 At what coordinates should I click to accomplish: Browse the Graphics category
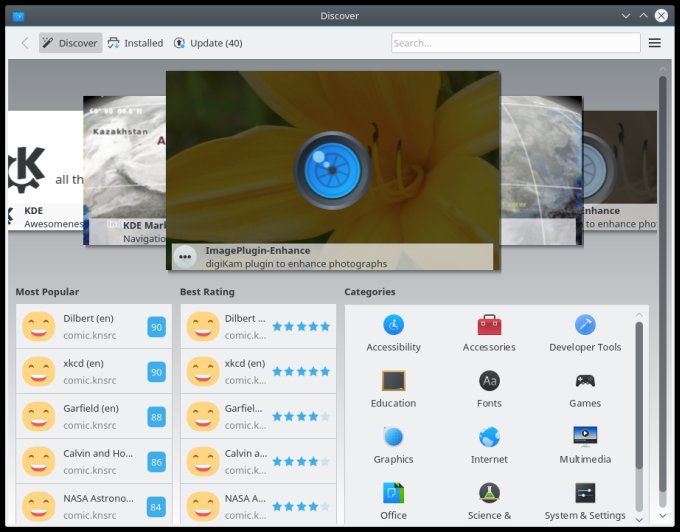click(x=393, y=445)
